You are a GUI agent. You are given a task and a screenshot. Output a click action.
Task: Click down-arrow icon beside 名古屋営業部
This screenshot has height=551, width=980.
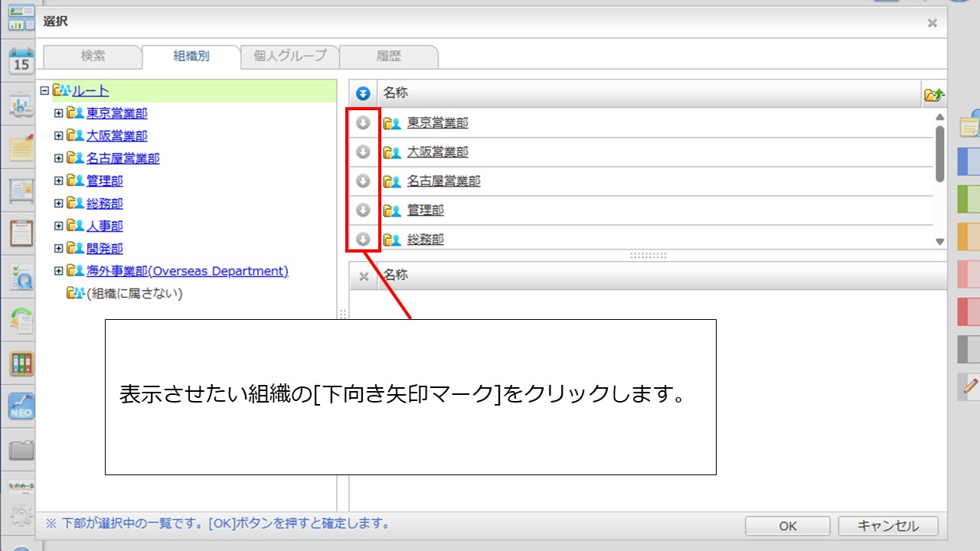[x=364, y=181]
